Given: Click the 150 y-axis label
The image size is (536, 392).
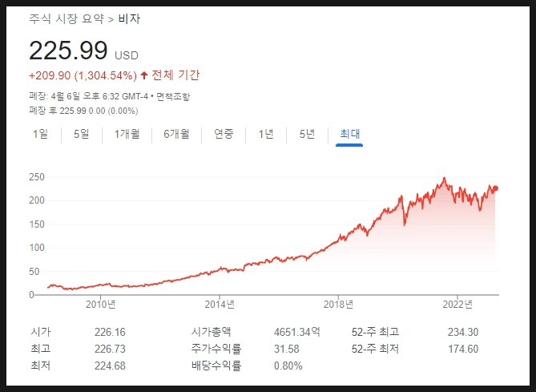Looking at the screenshot, I should point(37,224).
